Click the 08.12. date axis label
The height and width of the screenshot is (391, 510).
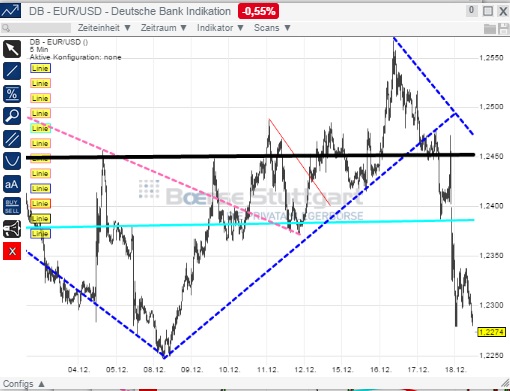[155, 370]
